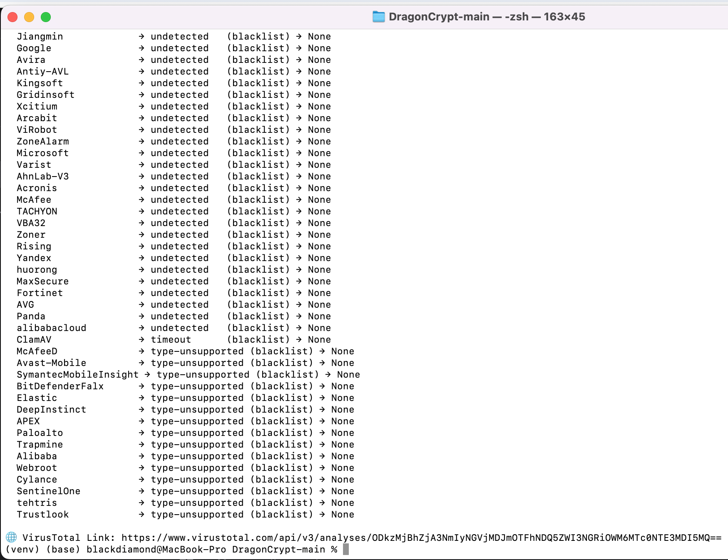Click '(blacklist)' in the McAfee row
Viewport: 728px width, 560px height.
tap(258, 200)
